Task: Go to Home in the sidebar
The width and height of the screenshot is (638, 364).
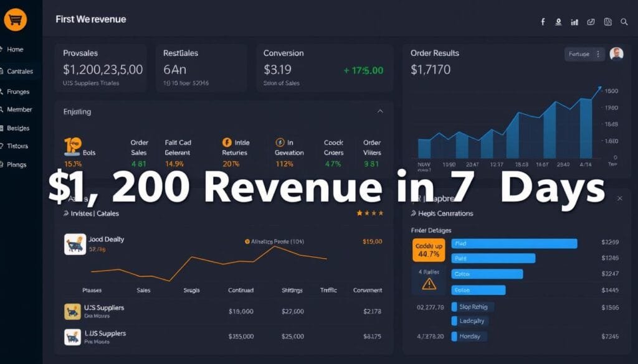Action: [15, 49]
